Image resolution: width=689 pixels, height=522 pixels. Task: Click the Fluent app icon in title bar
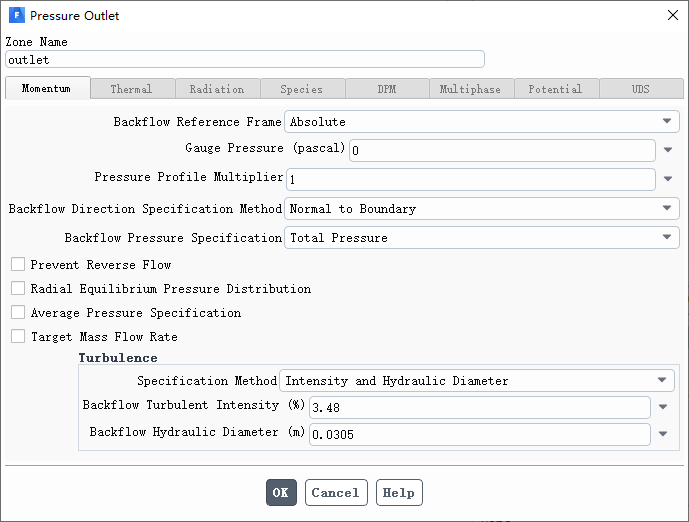point(16,15)
